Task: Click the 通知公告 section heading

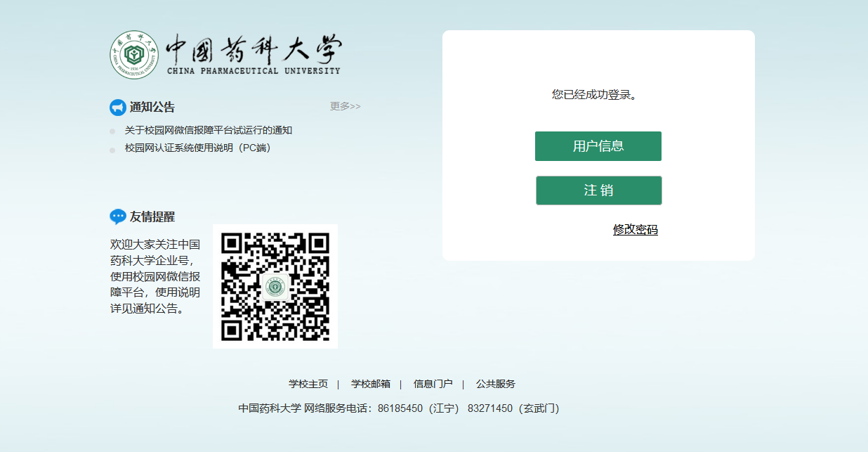Action: pyautogui.click(x=152, y=108)
